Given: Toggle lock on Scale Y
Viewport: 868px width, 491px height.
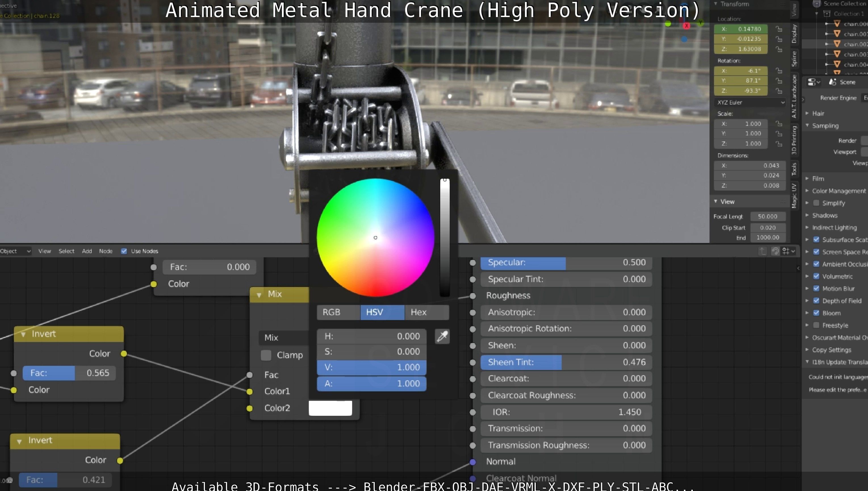Looking at the screenshot, I should [779, 134].
